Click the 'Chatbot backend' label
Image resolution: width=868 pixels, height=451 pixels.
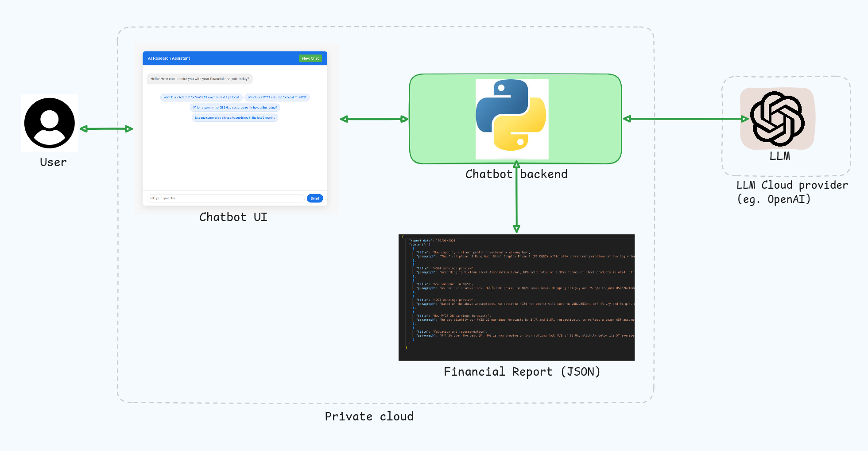[516, 174]
